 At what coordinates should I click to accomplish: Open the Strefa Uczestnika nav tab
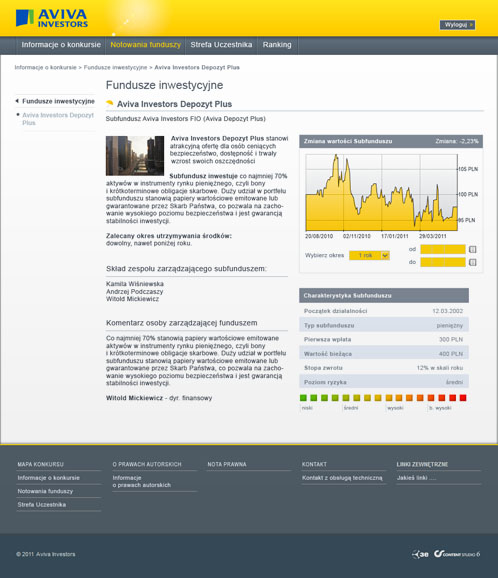(221, 45)
